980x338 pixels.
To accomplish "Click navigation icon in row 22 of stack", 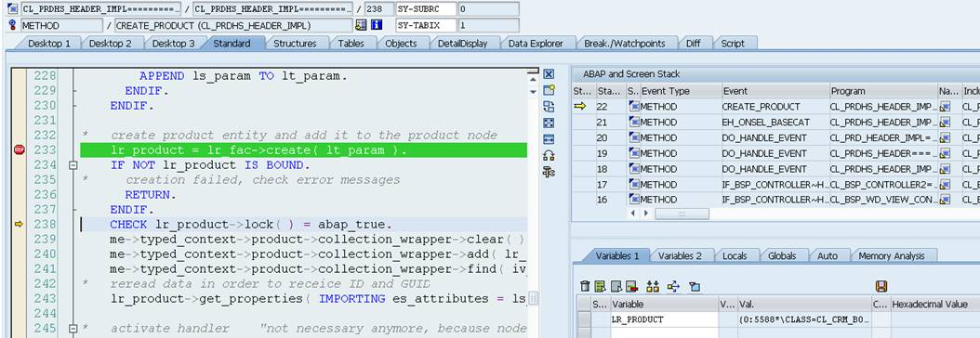I will (945, 107).
